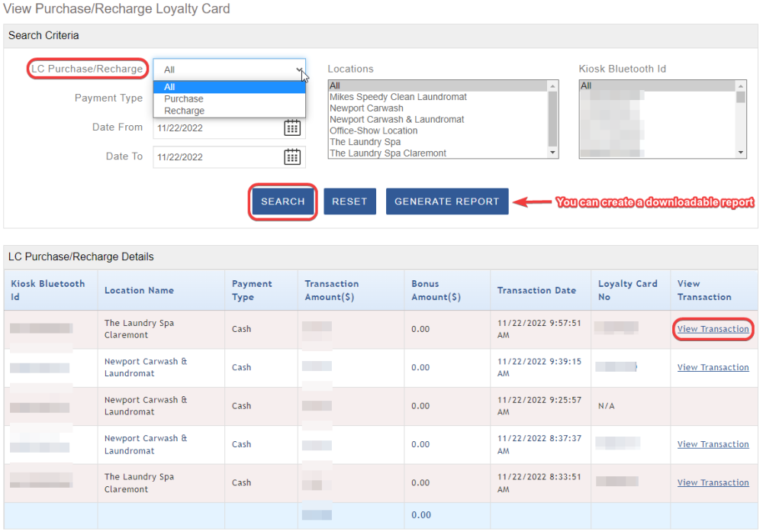This screenshot has height=532, width=763.
Task: Select the highlighted All option in the dropdown list
Action: [229, 87]
